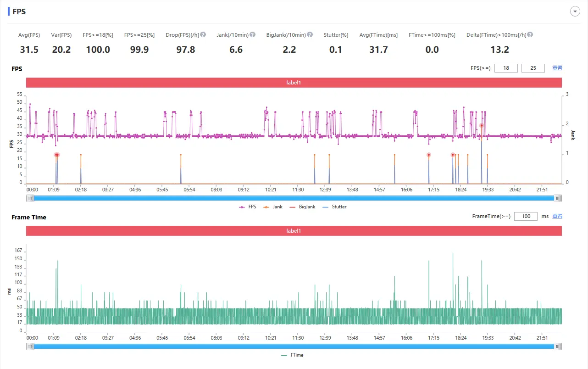Click the Drop(FPS) value 97.8

pyautogui.click(x=186, y=50)
